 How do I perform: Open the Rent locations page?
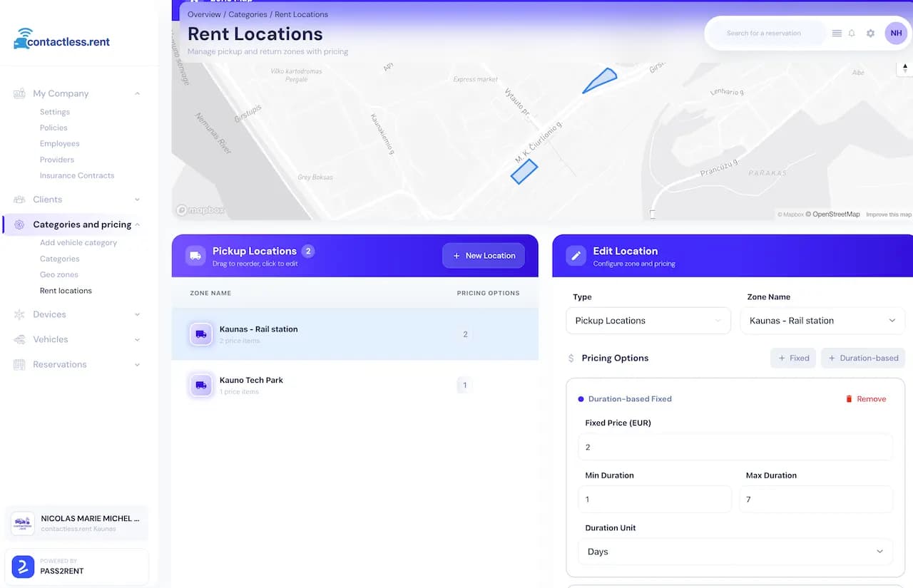(x=66, y=290)
